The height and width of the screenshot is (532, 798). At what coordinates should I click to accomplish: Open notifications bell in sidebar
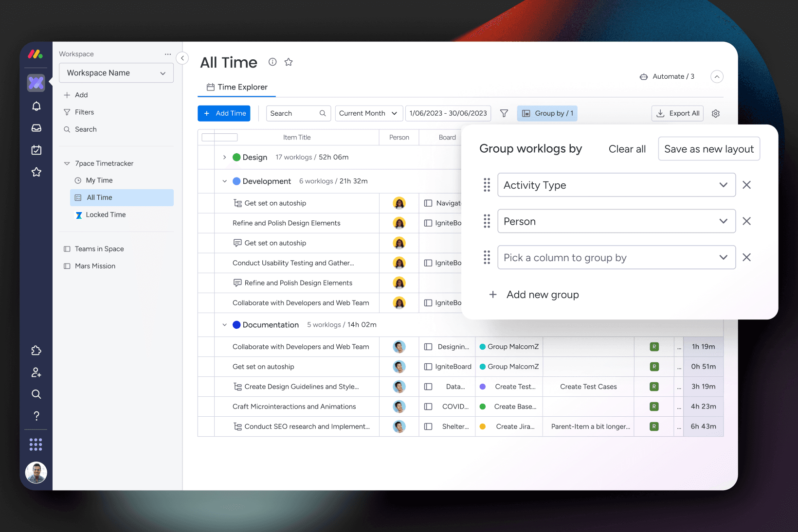(36, 106)
